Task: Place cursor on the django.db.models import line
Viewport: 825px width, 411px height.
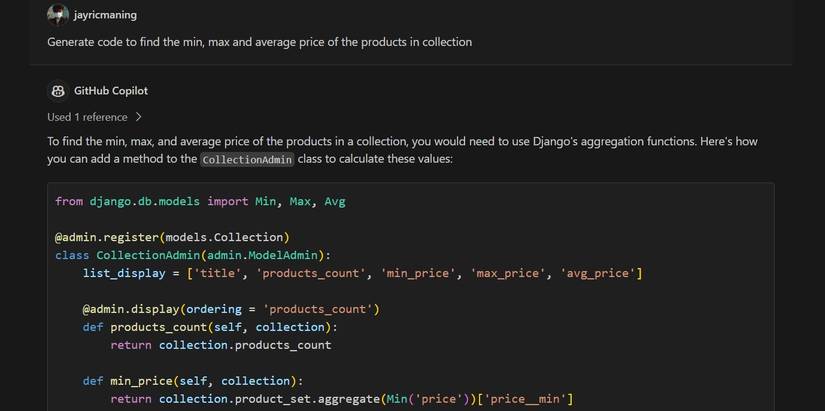Action: [x=200, y=201]
